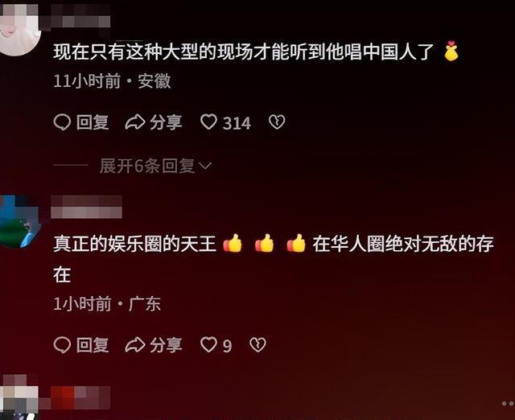
Task: Open the third commenter's avatar at bottom
Action: click(19, 399)
